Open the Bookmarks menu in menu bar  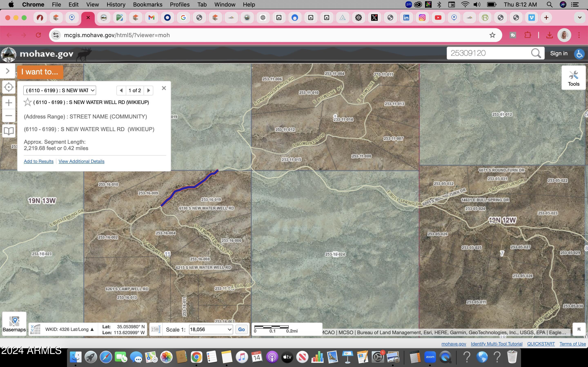(x=147, y=4)
